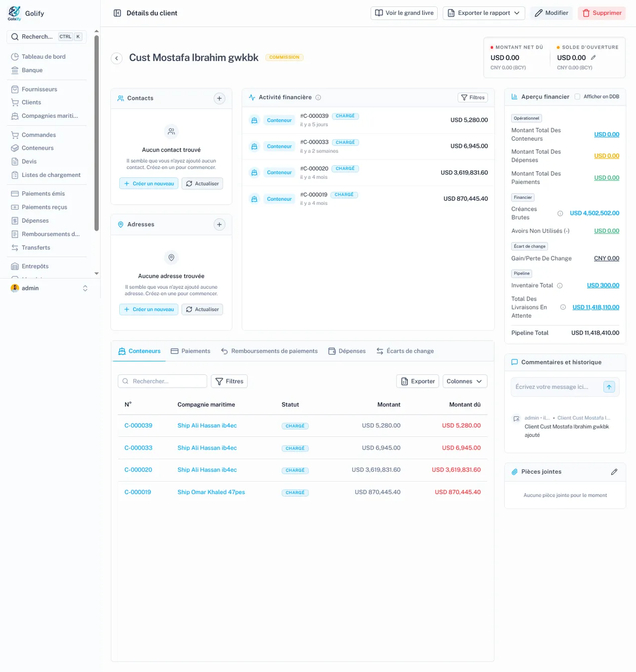
Task: Open the Exporter le rapport dropdown
Action: 484,13
